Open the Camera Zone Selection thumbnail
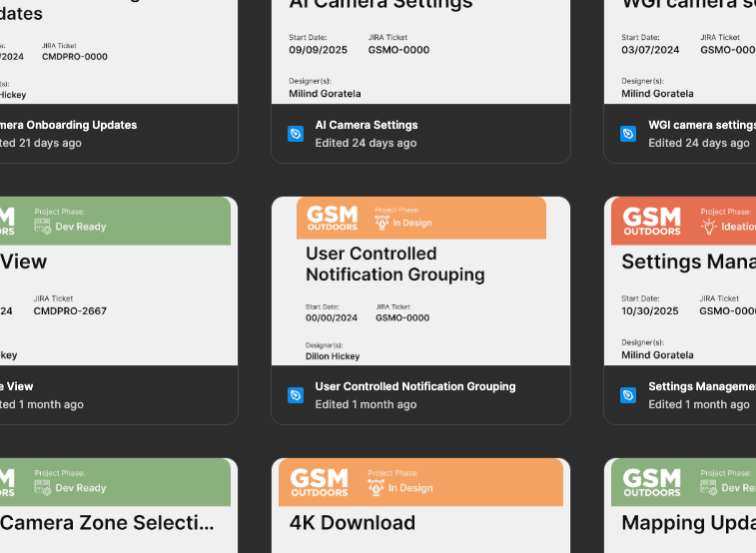 pos(119,505)
